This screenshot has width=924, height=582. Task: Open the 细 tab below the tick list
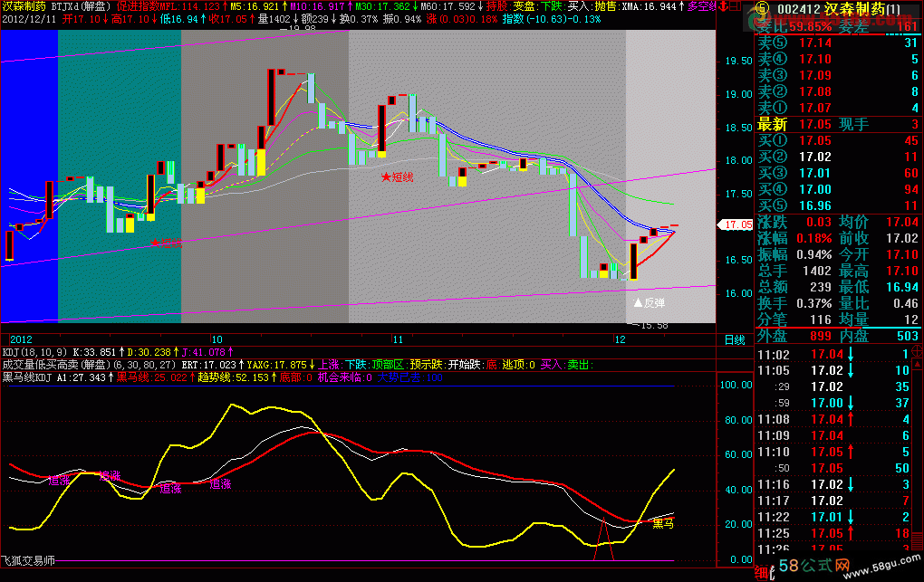click(x=761, y=573)
